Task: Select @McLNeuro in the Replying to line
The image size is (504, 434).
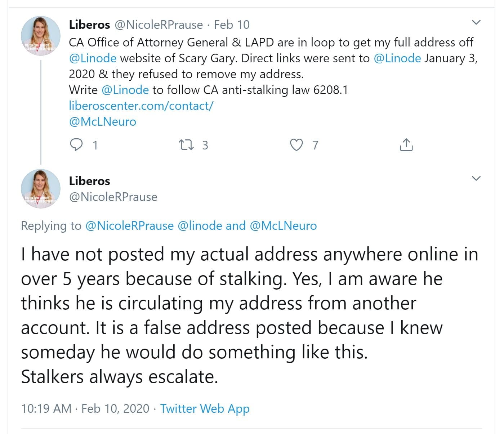Action: click(283, 225)
